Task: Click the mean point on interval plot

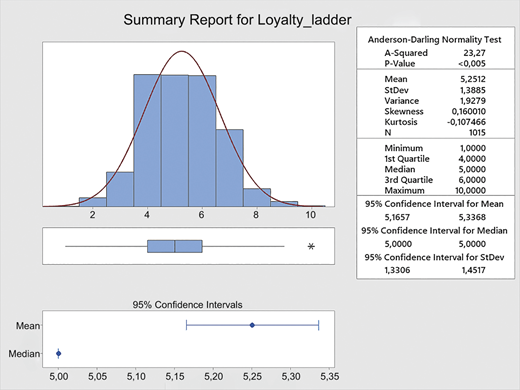Action: (x=252, y=325)
